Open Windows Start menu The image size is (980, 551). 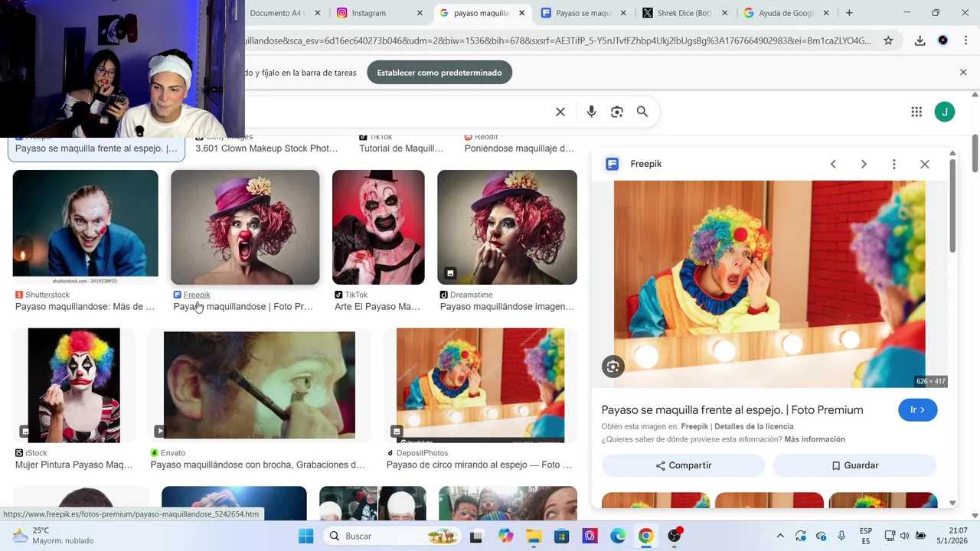305,536
